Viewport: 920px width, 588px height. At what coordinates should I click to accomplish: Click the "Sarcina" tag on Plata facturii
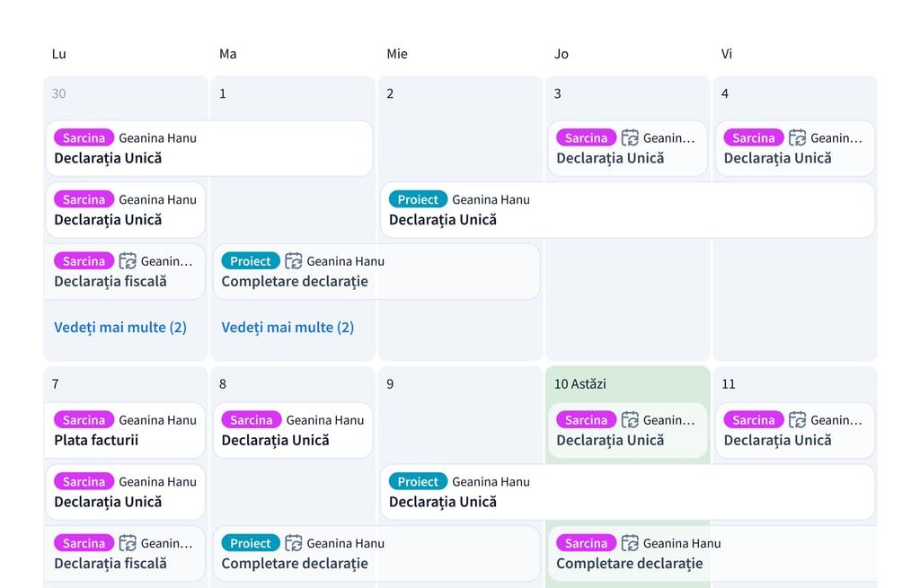pyautogui.click(x=84, y=420)
